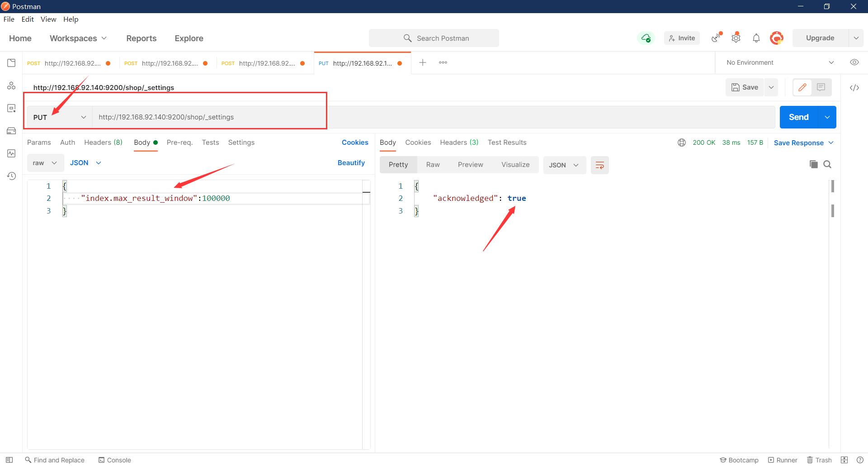Click the Send button
868x466 pixels.
click(x=799, y=117)
